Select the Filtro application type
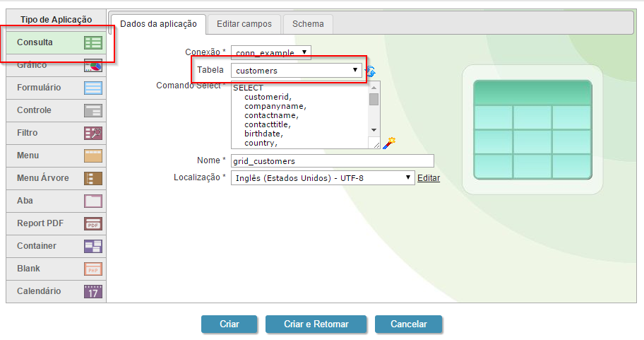The image size is (644, 340). 55,133
